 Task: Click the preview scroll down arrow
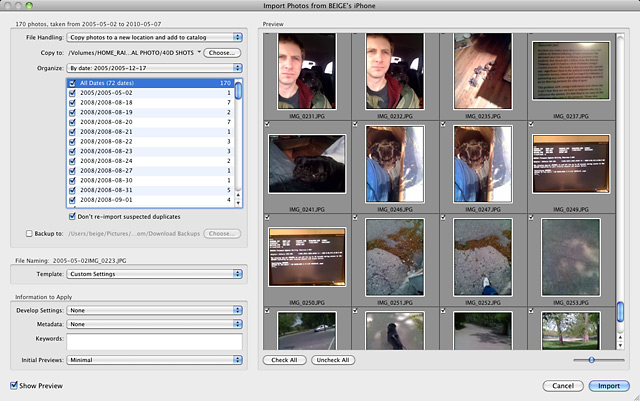coord(620,345)
